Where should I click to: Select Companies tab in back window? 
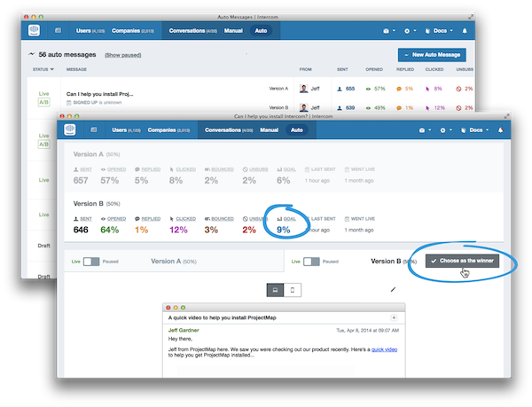(x=132, y=30)
